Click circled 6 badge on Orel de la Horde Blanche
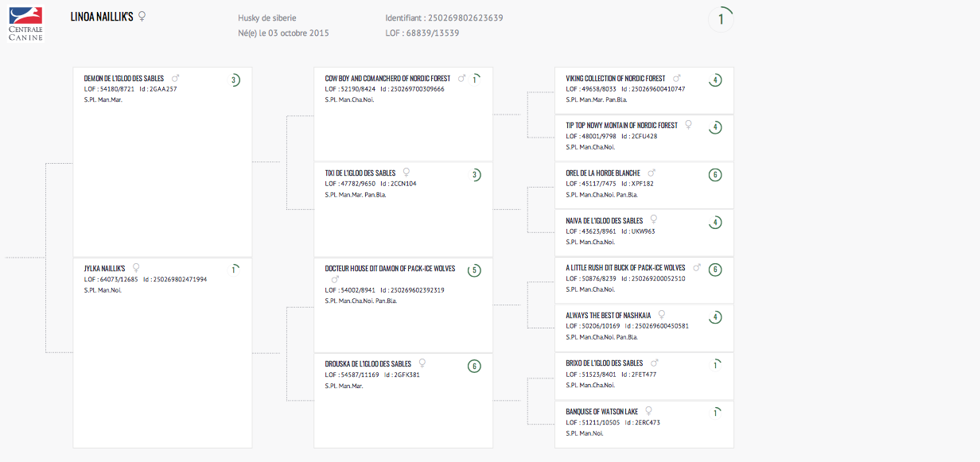This screenshot has width=980, height=462. coord(715,175)
